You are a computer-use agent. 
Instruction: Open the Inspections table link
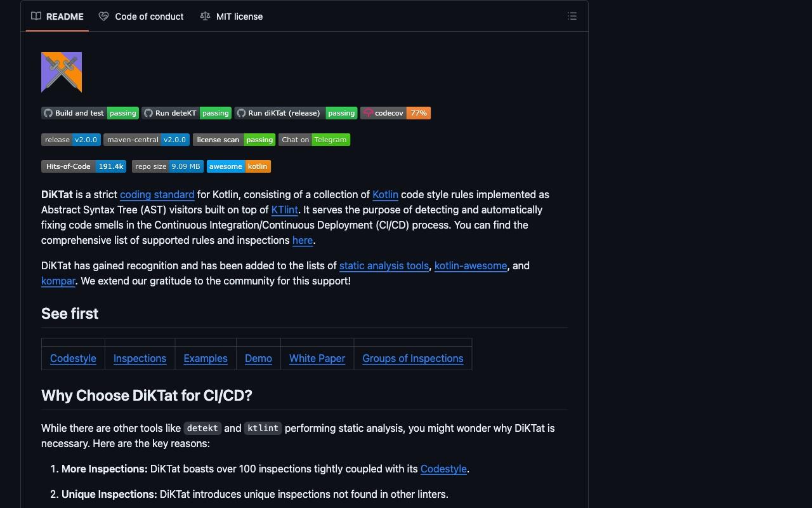point(140,358)
